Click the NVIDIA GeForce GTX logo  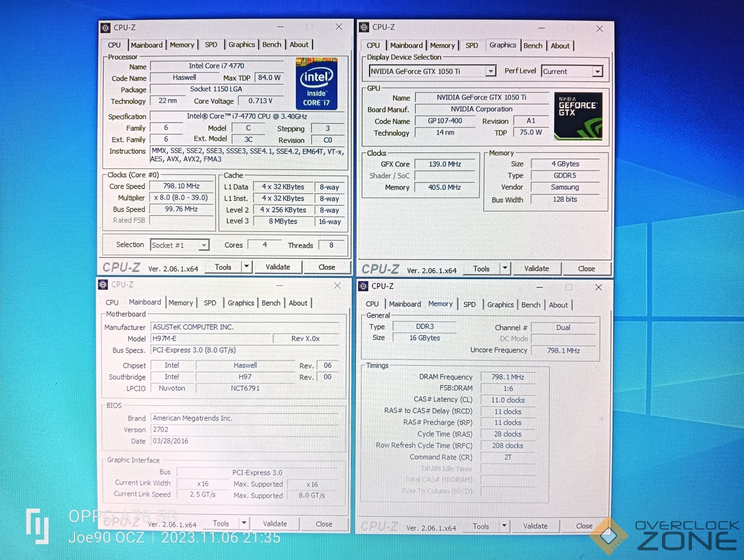[x=578, y=116]
